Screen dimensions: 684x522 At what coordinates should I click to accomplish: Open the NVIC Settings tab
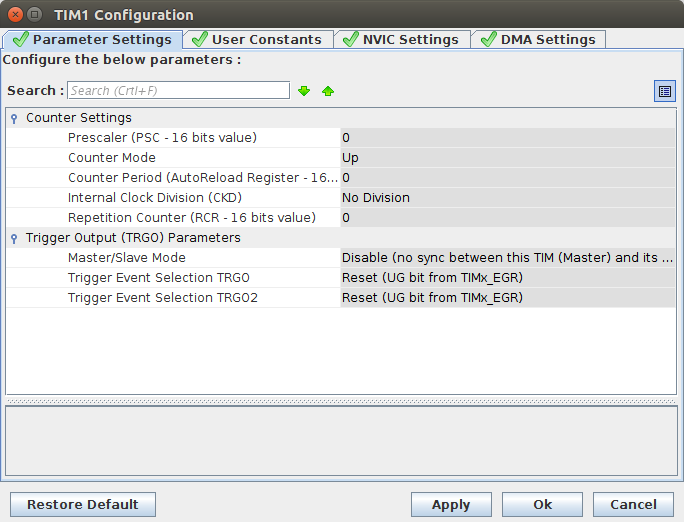point(402,40)
